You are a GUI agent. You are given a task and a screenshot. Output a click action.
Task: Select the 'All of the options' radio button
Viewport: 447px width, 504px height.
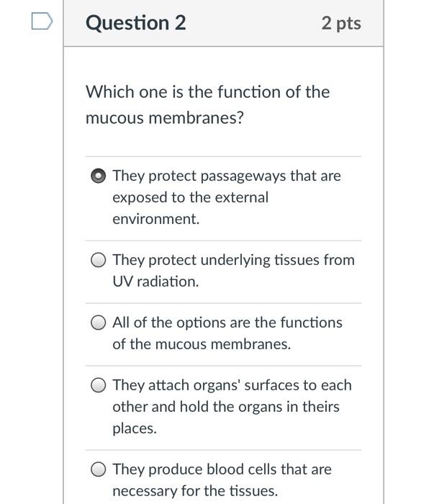click(x=99, y=323)
